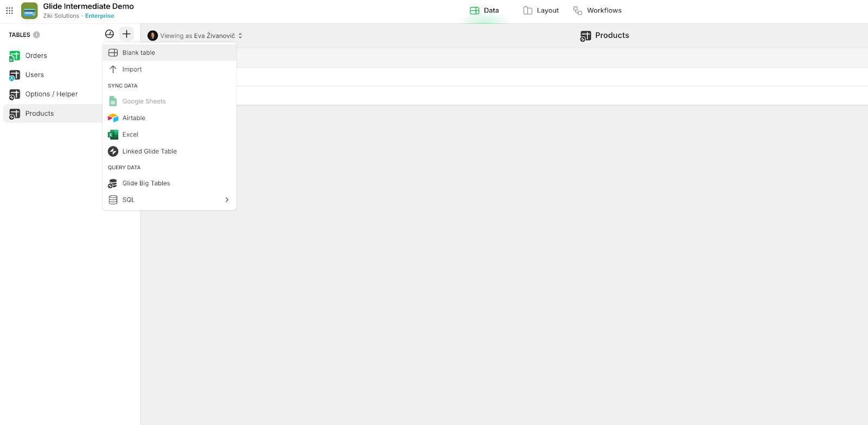Click the TABLES sidebar heading

20,35
